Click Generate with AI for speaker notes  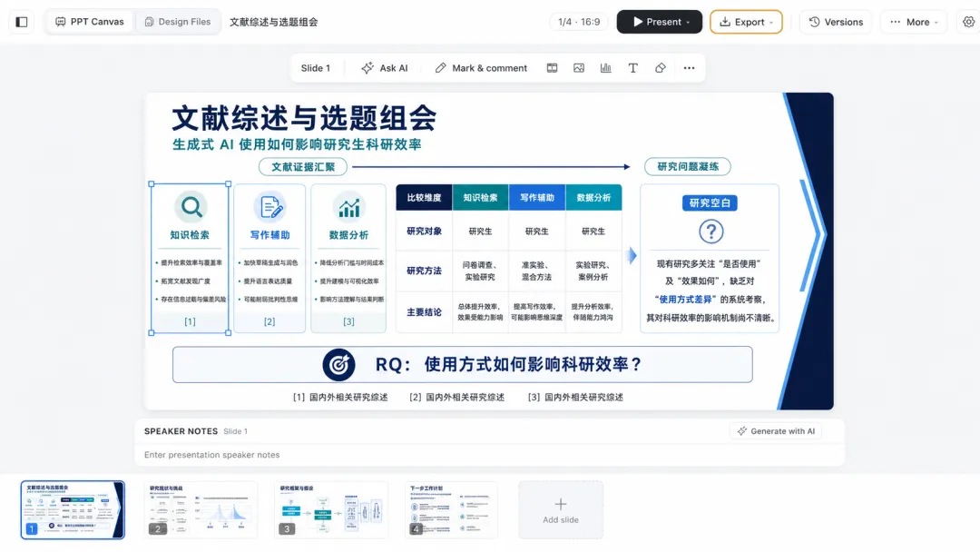point(776,431)
